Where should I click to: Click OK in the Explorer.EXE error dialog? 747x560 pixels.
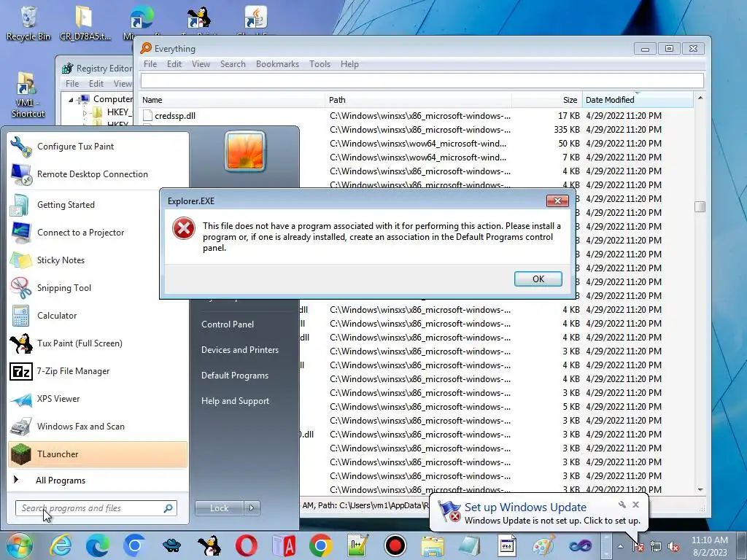click(538, 279)
